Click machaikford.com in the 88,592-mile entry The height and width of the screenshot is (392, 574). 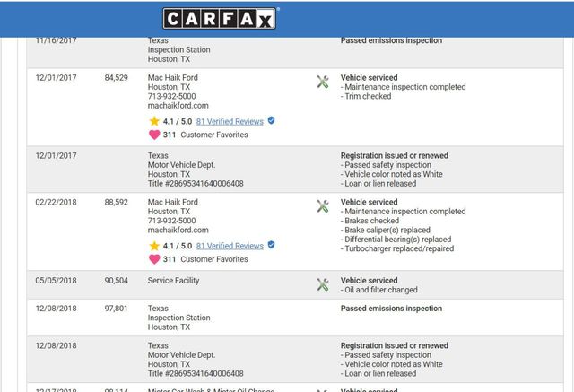(178, 231)
